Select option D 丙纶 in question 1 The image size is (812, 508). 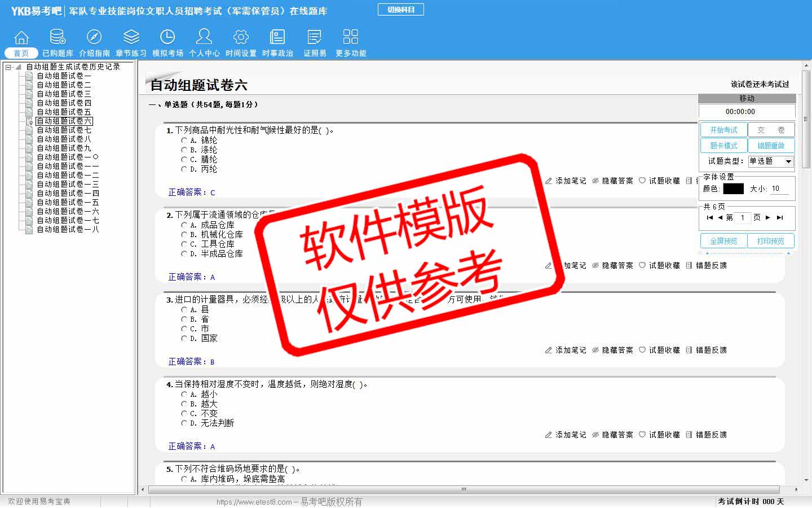184,169
